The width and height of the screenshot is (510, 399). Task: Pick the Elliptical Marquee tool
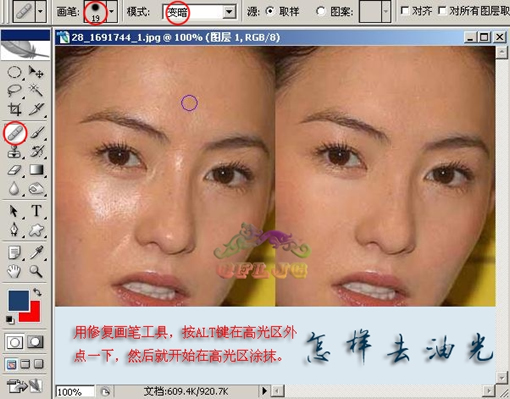point(14,72)
